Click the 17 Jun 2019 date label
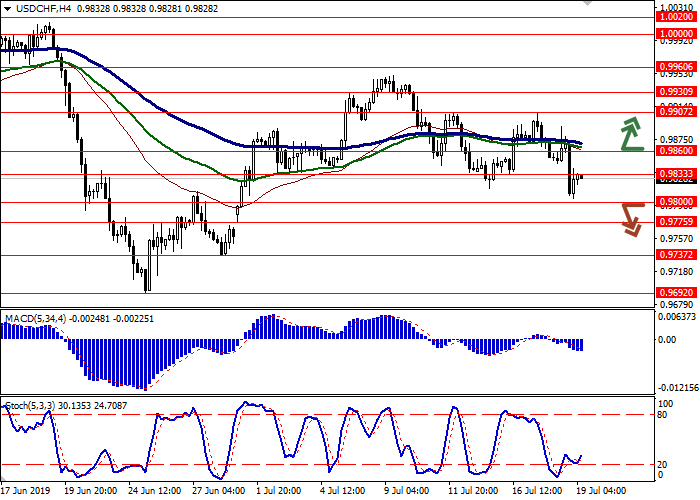 pyautogui.click(x=28, y=492)
